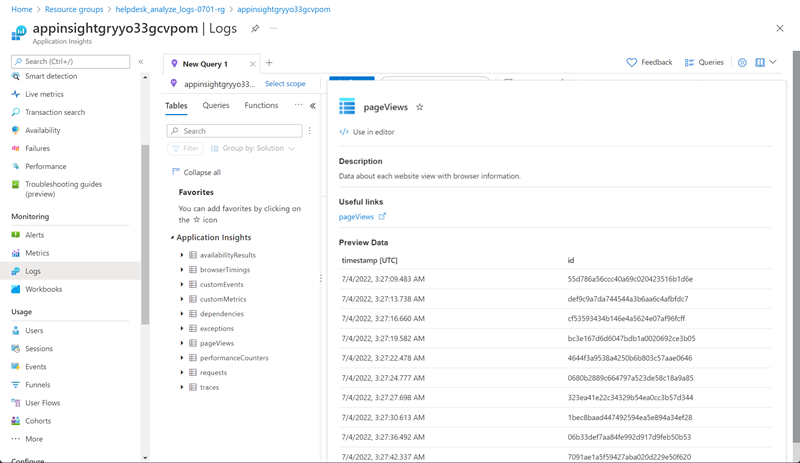Open the docs book icon
800x463 pixels.
click(760, 62)
